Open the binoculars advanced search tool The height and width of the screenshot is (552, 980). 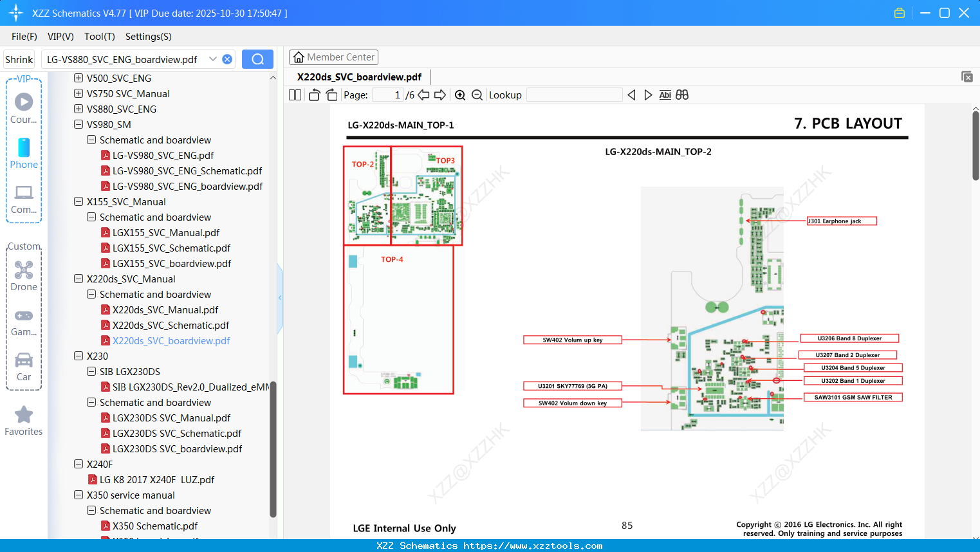click(x=683, y=95)
